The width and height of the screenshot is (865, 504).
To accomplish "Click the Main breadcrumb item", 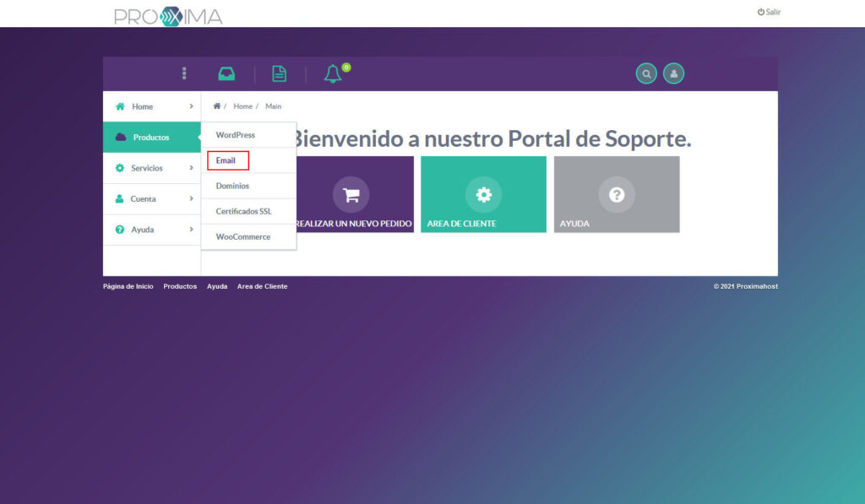I will tap(273, 106).
